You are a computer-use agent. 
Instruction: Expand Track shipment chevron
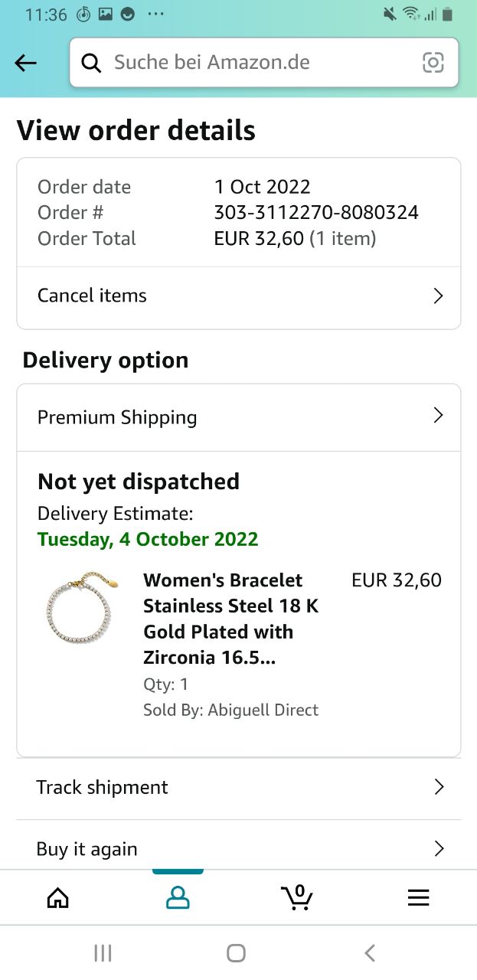pos(439,787)
